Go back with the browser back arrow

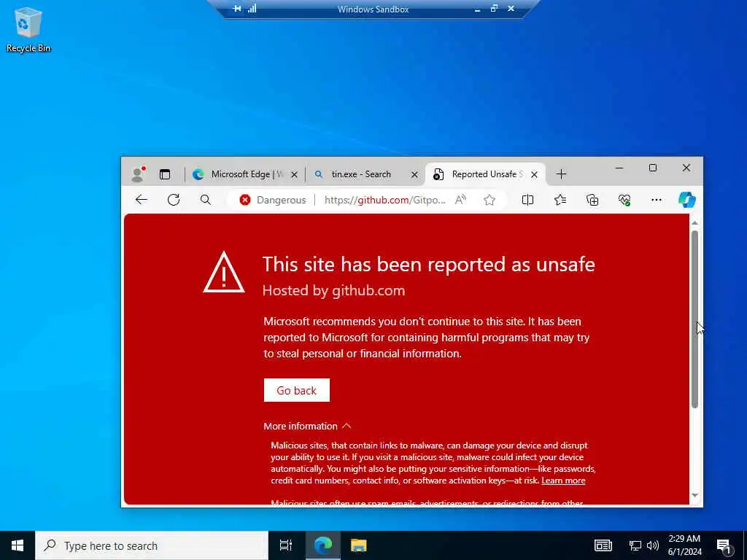coord(142,200)
